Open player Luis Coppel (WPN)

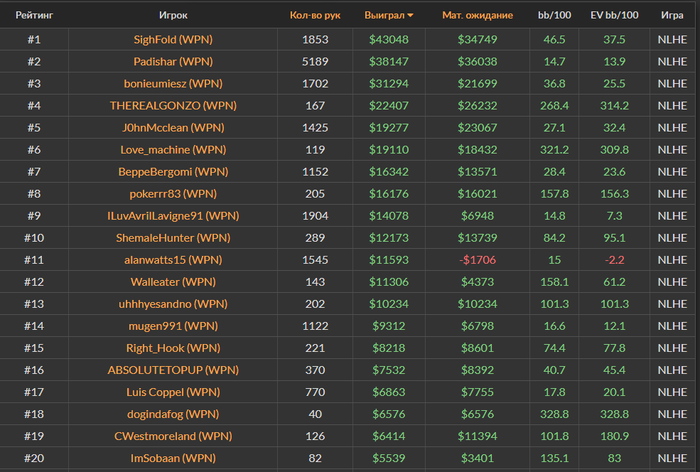173,392
